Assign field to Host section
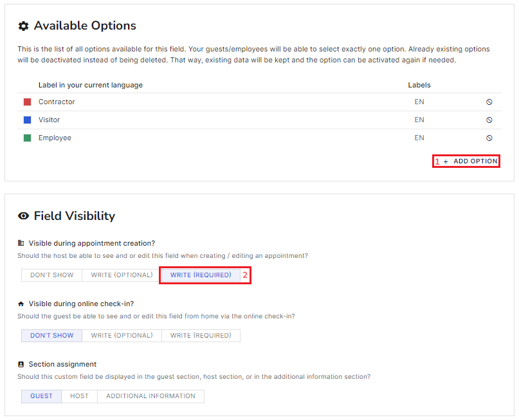Screen dimensions: 519x420 [80, 396]
